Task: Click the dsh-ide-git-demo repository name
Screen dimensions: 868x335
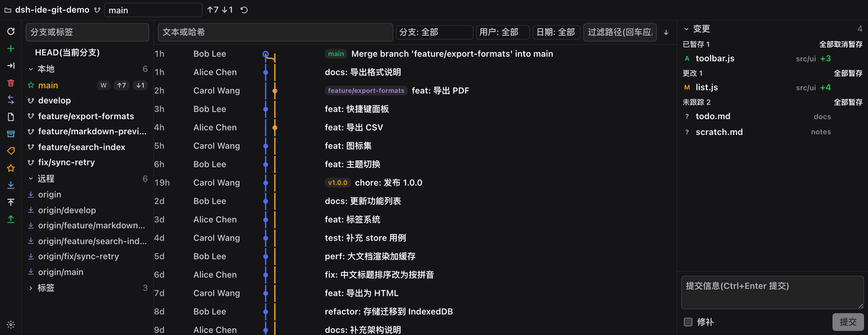Action: click(x=52, y=10)
